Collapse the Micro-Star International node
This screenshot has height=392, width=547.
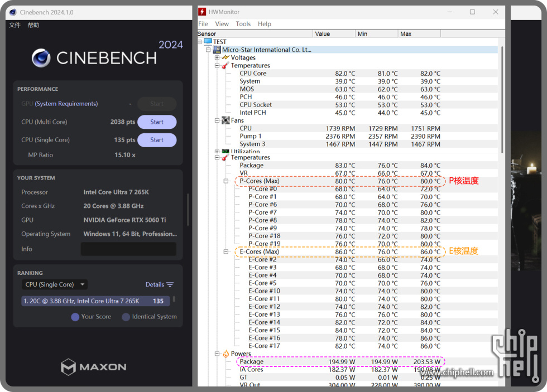point(208,50)
